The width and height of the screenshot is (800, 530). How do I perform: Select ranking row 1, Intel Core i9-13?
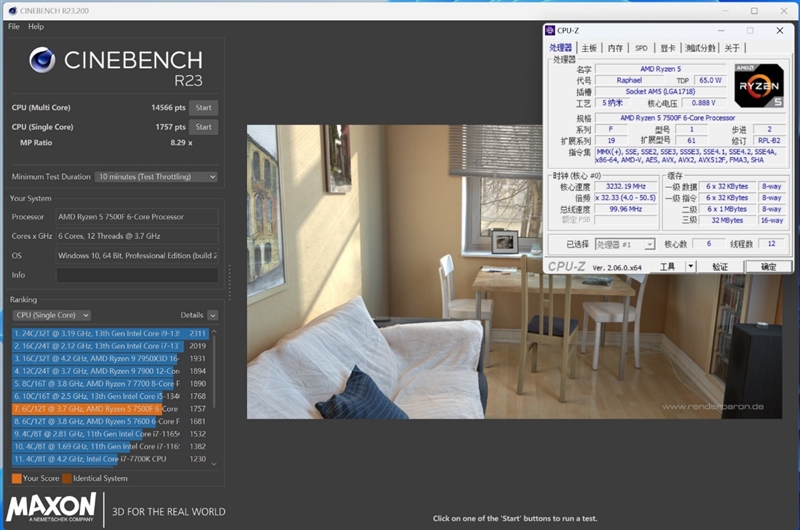coord(110,334)
